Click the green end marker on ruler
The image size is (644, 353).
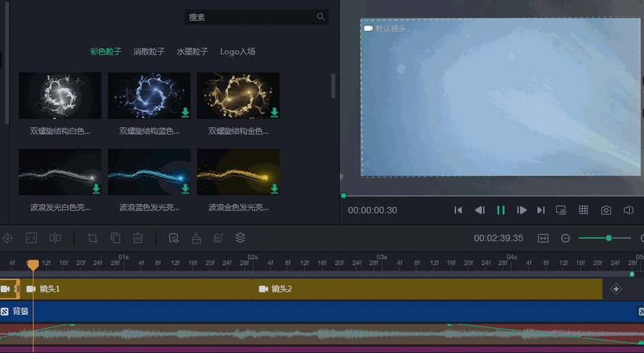[x=632, y=274]
